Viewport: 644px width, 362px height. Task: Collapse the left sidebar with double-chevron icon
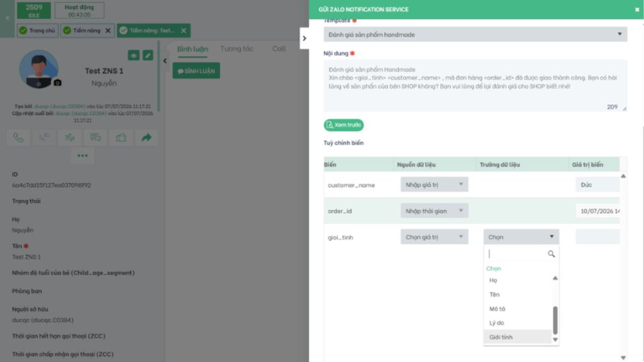click(x=7, y=18)
